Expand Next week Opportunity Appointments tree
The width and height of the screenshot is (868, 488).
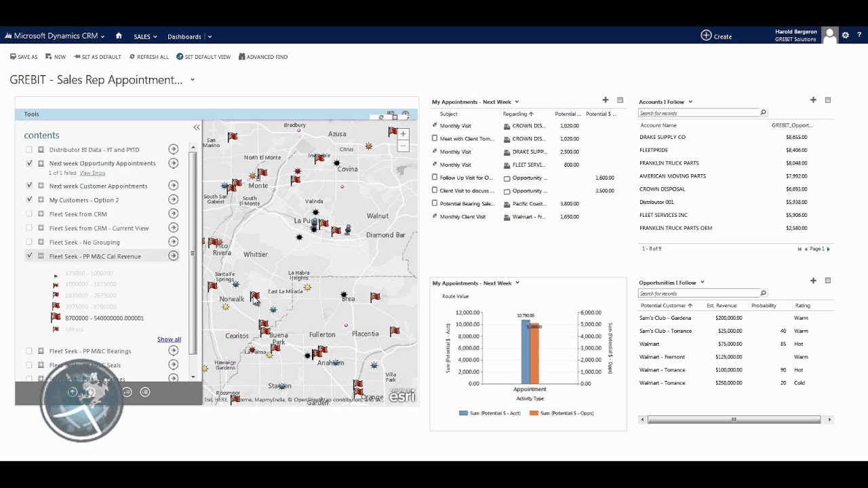pos(41,163)
